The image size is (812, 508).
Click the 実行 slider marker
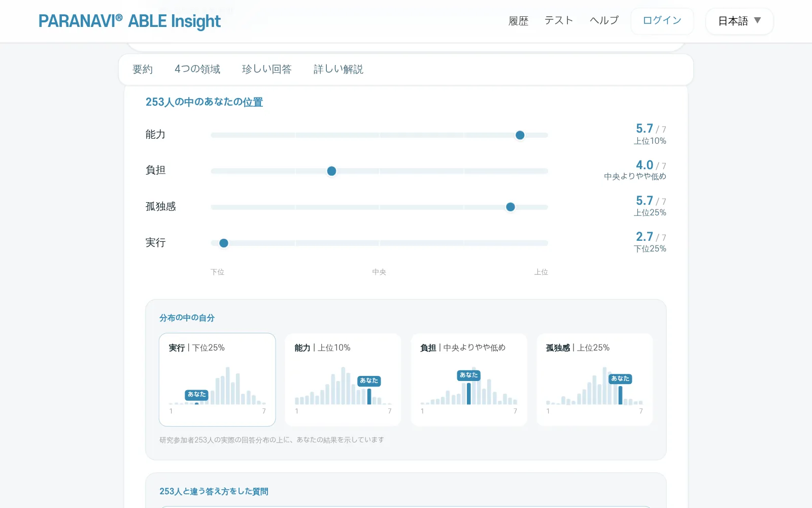[224, 243]
